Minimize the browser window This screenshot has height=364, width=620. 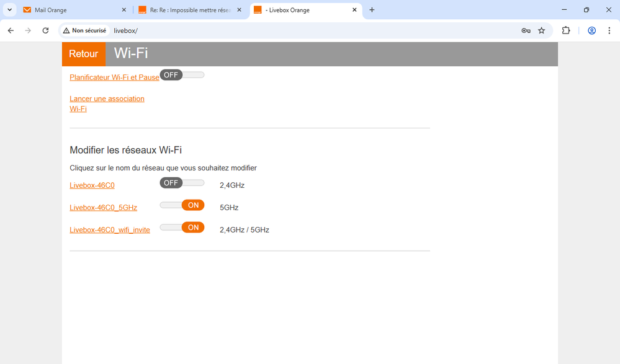pyautogui.click(x=564, y=10)
